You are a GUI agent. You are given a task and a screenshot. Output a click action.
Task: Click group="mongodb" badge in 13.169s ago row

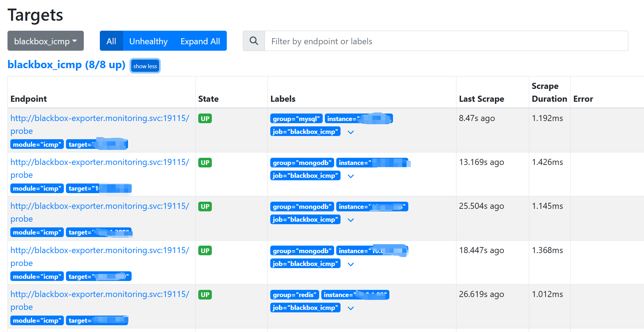(x=302, y=162)
